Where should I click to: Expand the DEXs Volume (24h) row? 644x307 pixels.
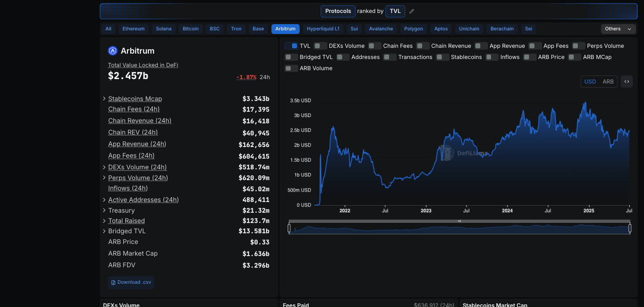pos(104,167)
